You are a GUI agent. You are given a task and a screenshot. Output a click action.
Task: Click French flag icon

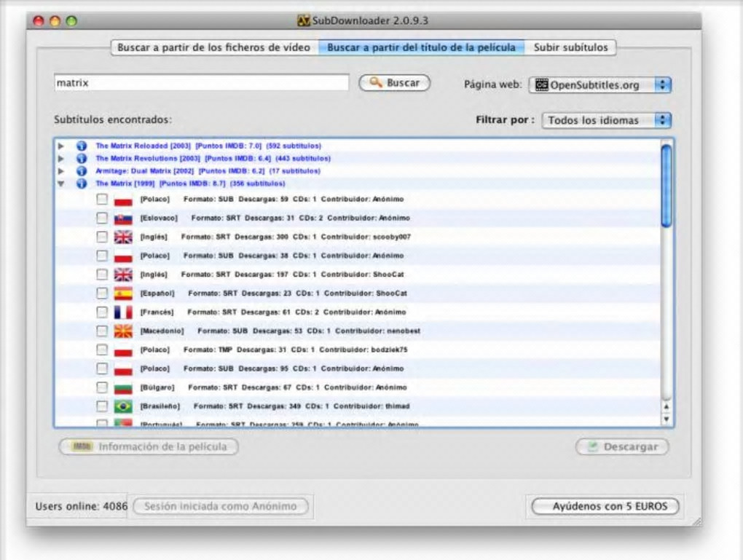[123, 312]
